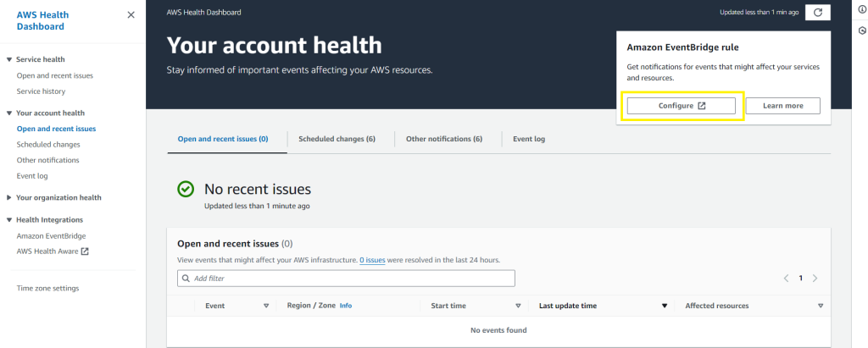Click page number 1 in pagination
Image resolution: width=868 pixels, height=348 pixels.
[x=800, y=279]
